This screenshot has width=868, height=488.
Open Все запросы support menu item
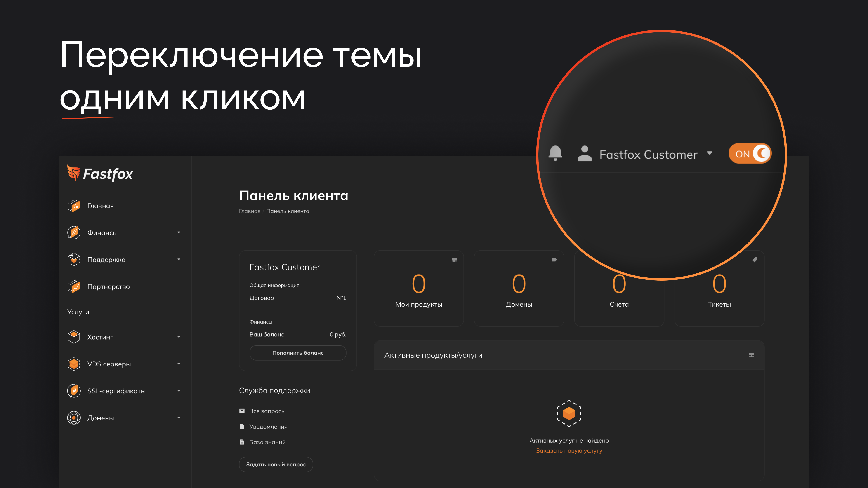(267, 411)
